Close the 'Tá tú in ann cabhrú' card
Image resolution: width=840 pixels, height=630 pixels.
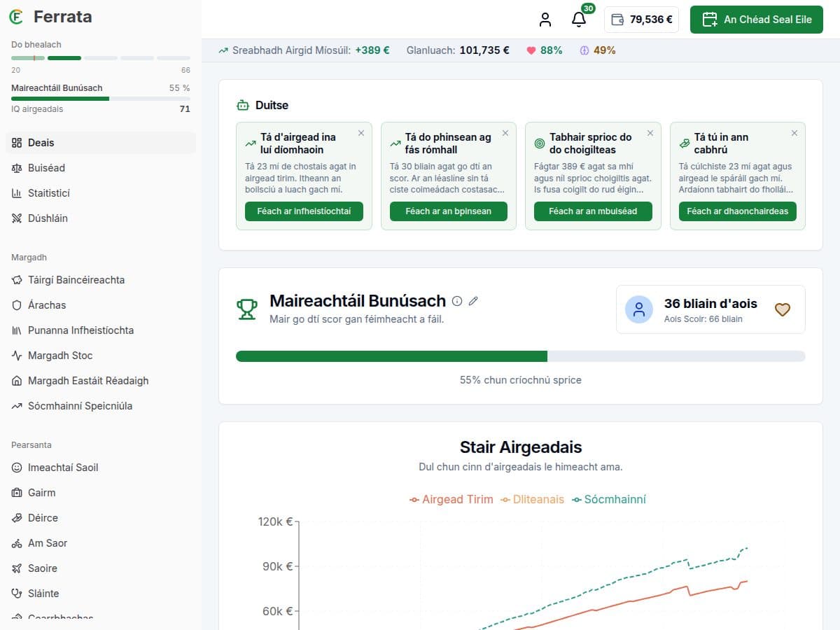pos(794,133)
